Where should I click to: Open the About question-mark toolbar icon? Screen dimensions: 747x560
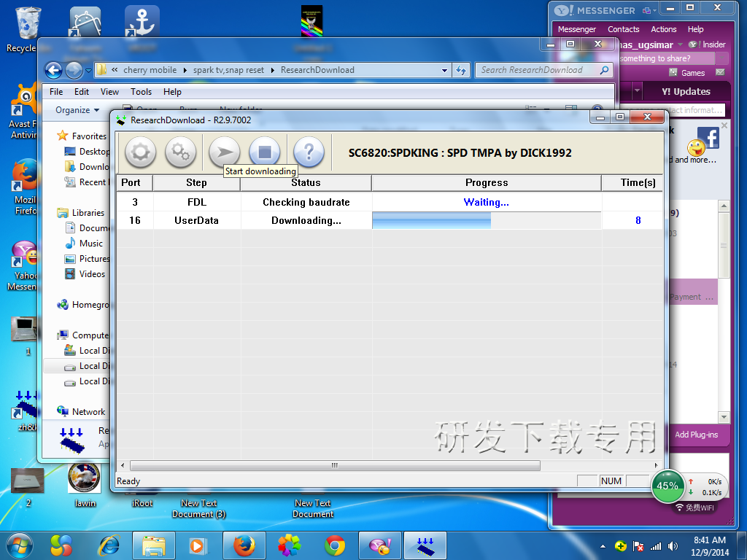pyautogui.click(x=309, y=152)
